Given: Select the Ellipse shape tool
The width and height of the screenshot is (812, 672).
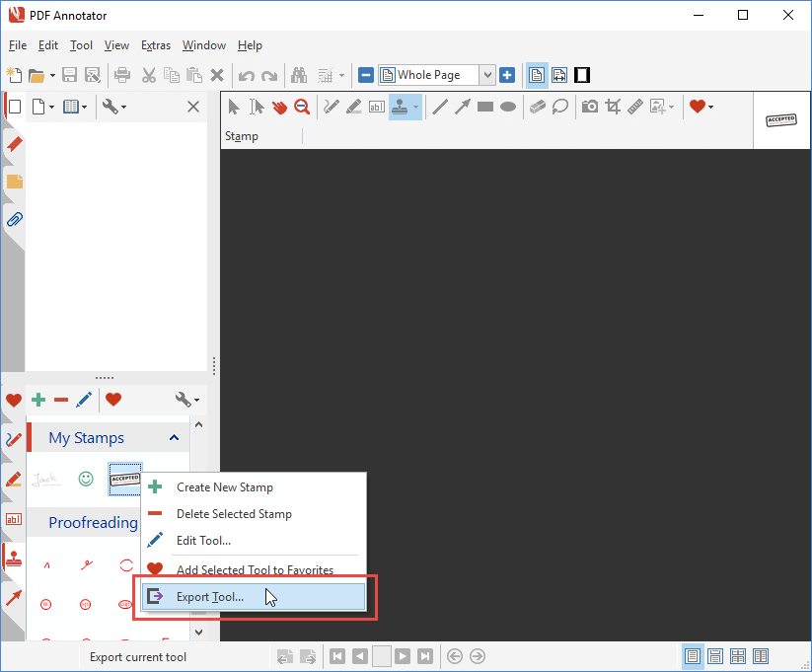Looking at the screenshot, I should (508, 107).
